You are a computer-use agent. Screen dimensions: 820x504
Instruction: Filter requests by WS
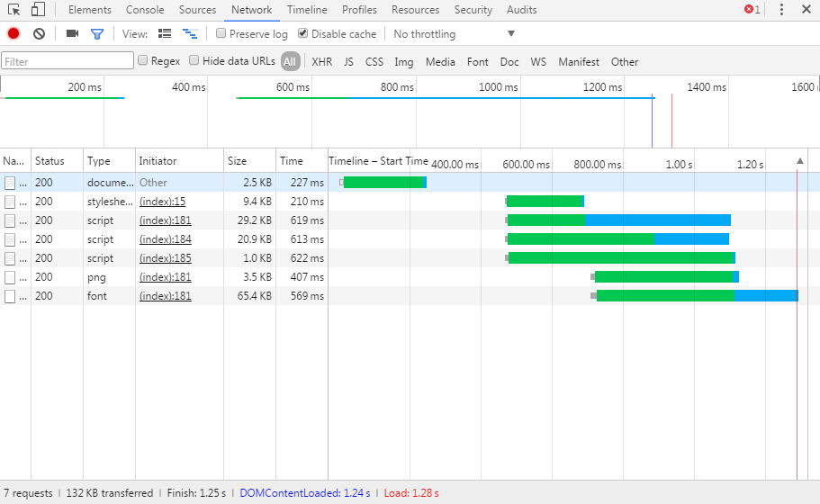point(538,62)
